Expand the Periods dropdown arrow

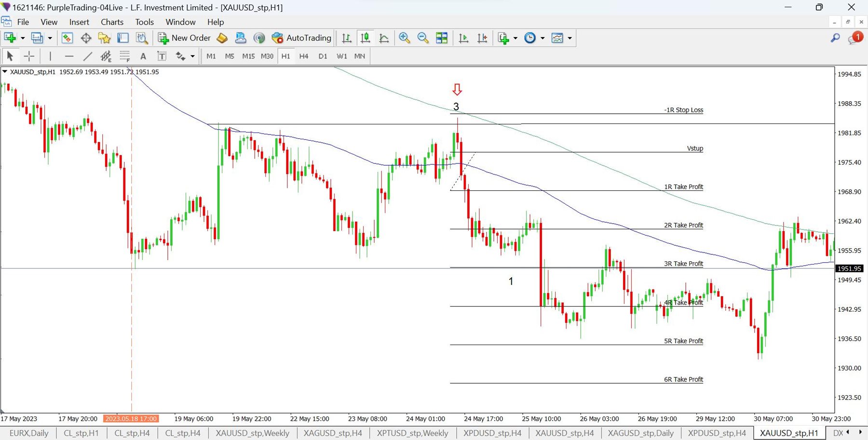coord(542,38)
